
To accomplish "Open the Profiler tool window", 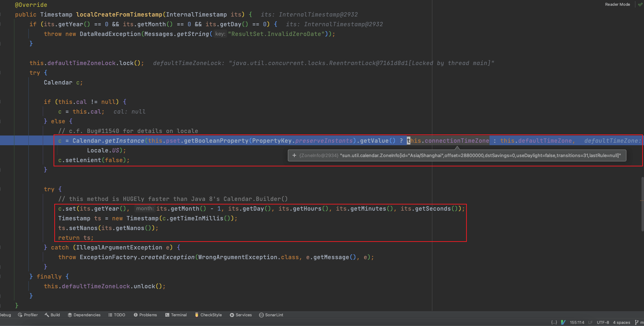I will [x=28, y=315].
